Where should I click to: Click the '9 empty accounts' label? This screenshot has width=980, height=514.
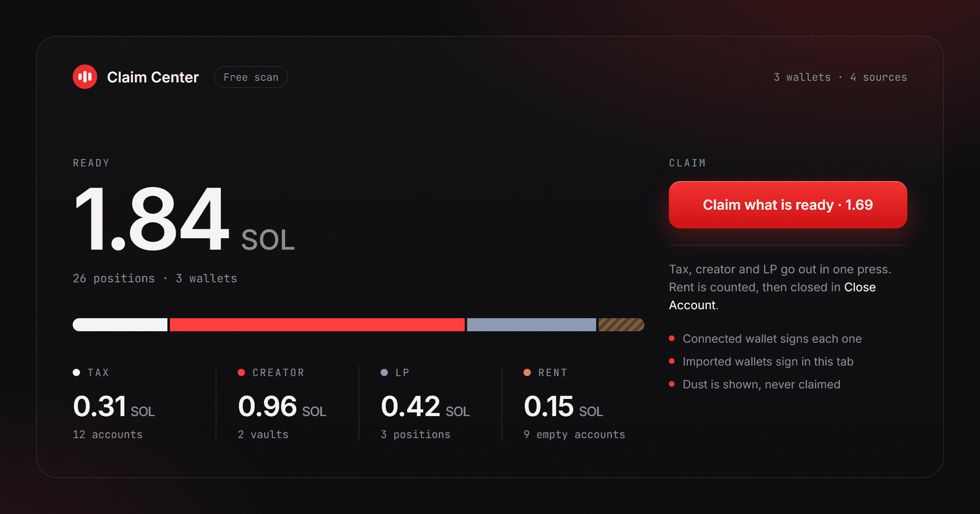(575, 434)
